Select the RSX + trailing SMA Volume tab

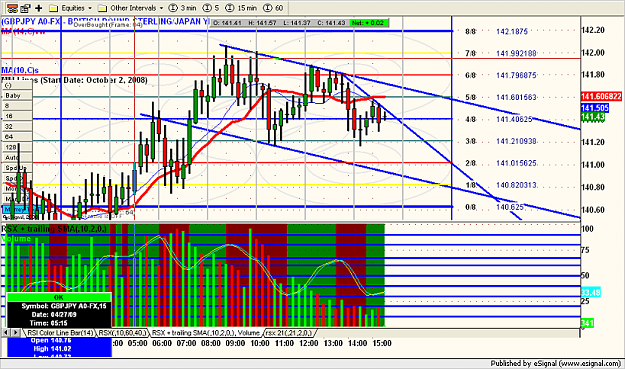click(x=206, y=333)
